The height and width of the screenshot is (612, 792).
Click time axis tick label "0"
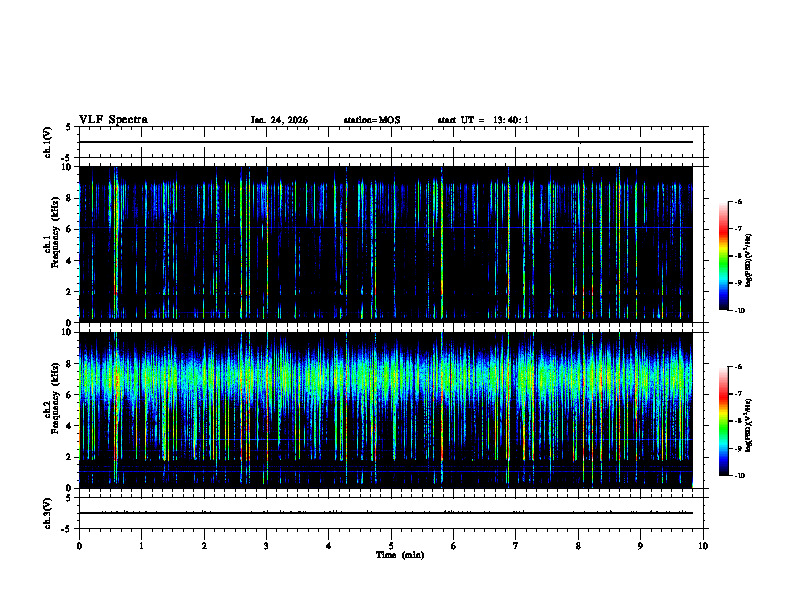[x=79, y=546]
